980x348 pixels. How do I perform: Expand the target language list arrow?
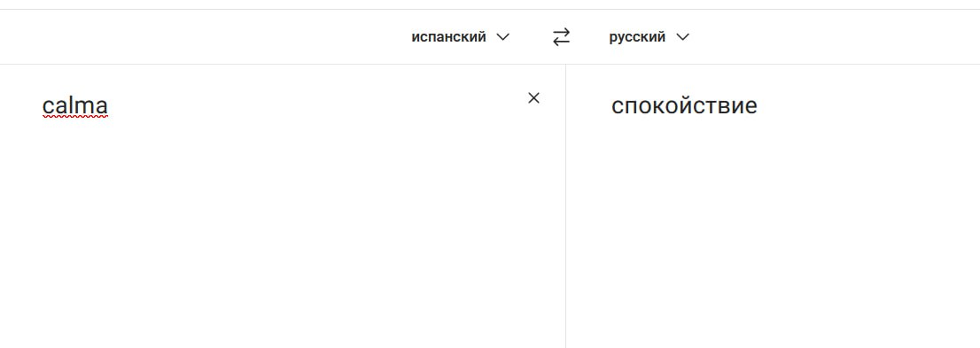[x=682, y=37]
